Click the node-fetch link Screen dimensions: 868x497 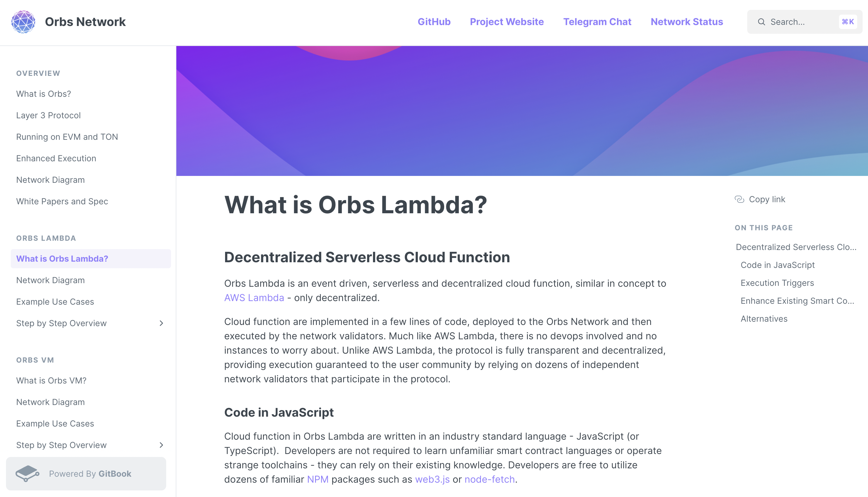489,479
